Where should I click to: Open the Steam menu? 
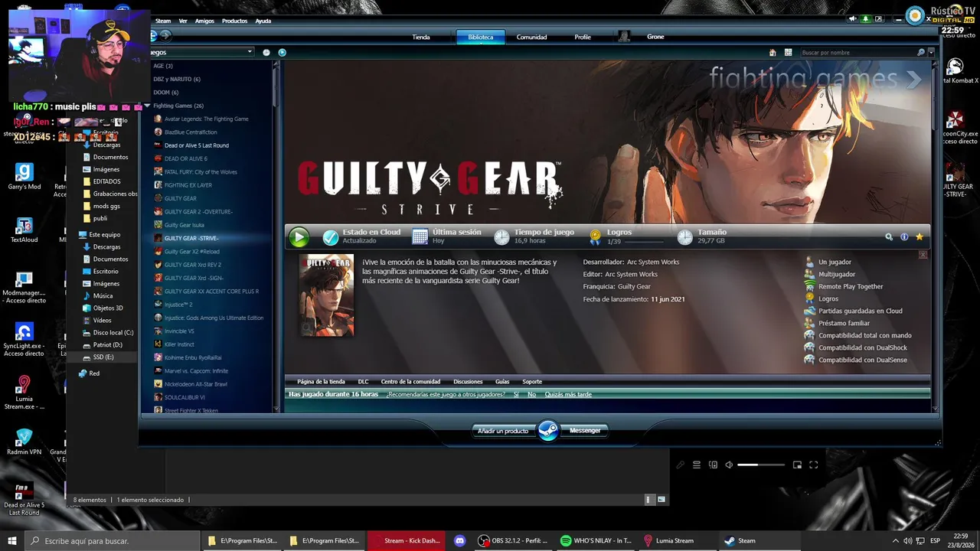tap(163, 21)
